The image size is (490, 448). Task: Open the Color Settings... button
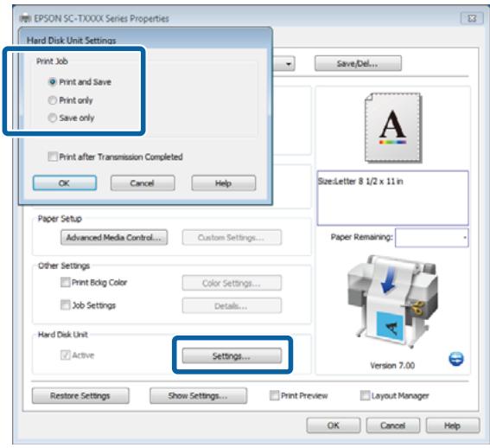pos(232,283)
